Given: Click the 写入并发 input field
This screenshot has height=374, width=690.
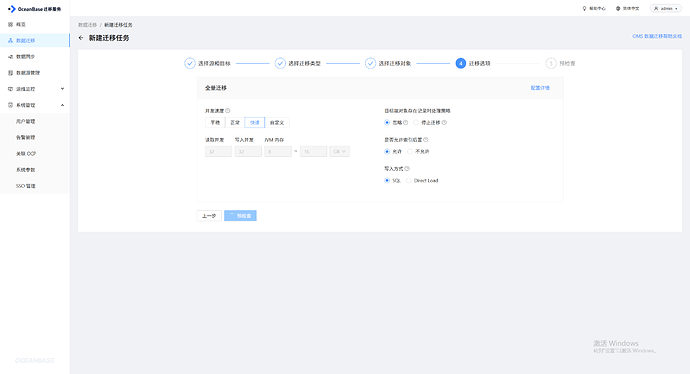Looking at the screenshot, I should pos(248,152).
